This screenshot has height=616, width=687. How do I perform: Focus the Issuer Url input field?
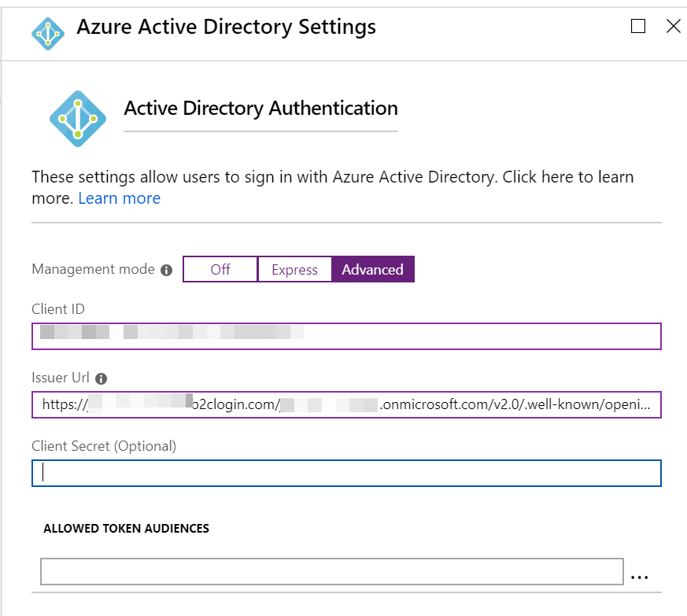346,404
